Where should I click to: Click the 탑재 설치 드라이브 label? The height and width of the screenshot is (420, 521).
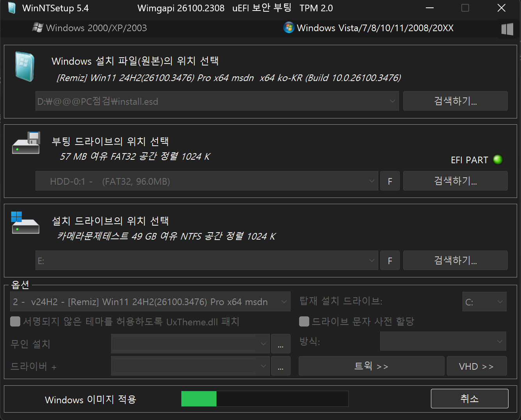coord(341,301)
